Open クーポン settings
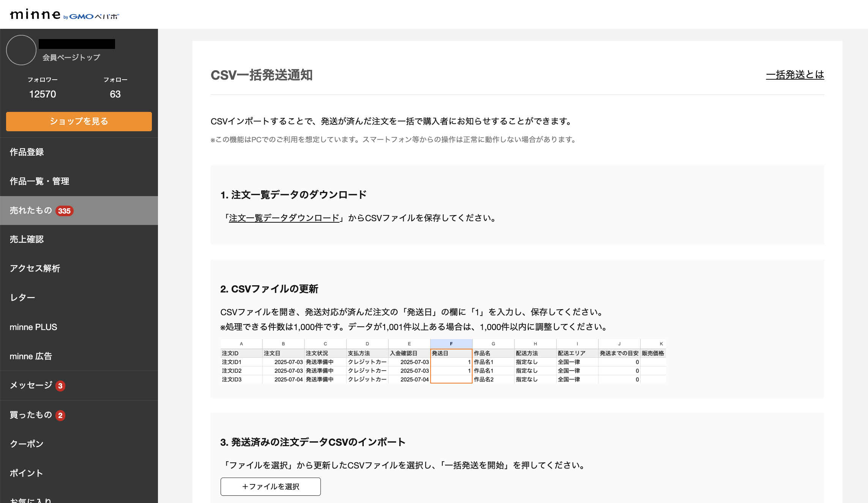 click(27, 444)
